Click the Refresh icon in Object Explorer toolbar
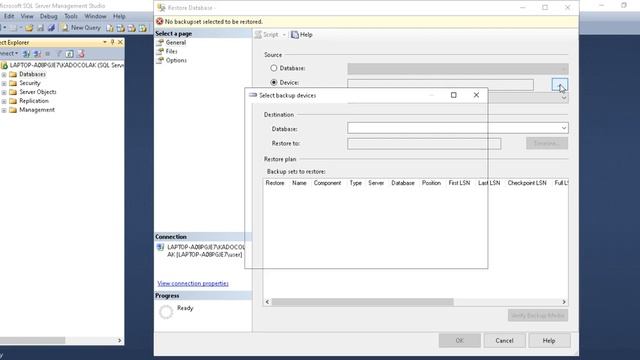This screenshot has width=640, height=360. point(70,53)
